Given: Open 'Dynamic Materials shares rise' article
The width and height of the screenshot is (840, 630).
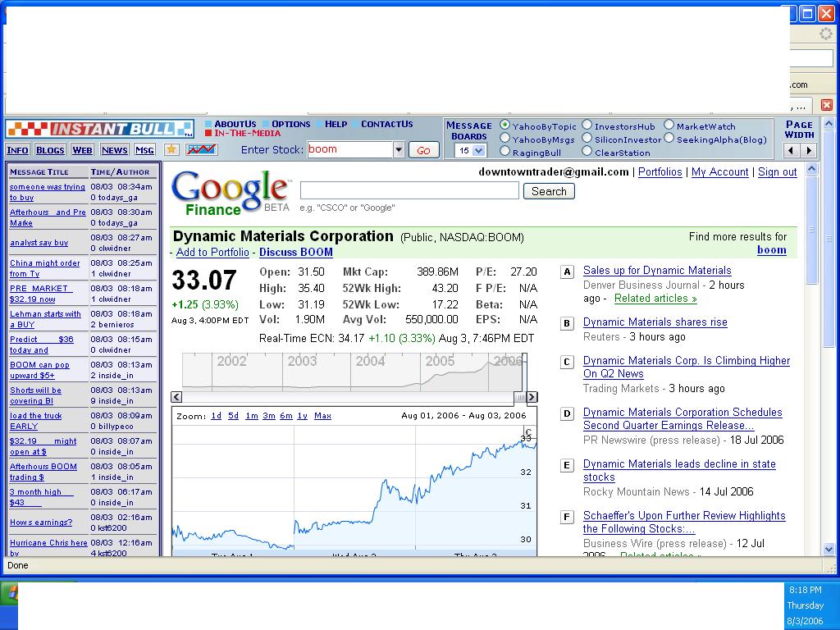Looking at the screenshot, I should tap(655, 322).
